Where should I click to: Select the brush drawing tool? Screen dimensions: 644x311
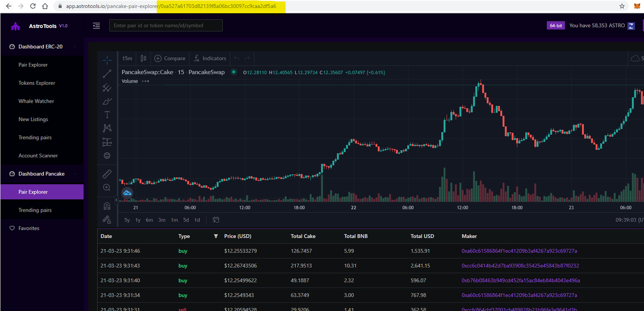coord(107,101)
